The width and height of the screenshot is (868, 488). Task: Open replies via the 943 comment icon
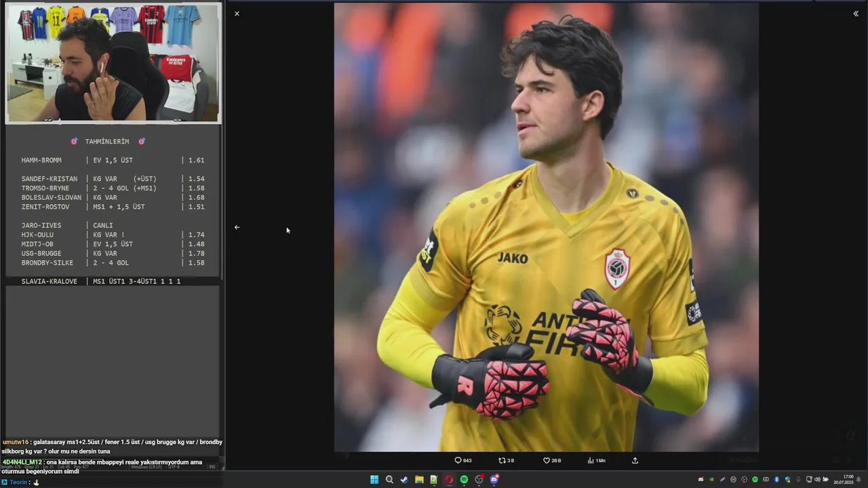click(x=463, y=460)
